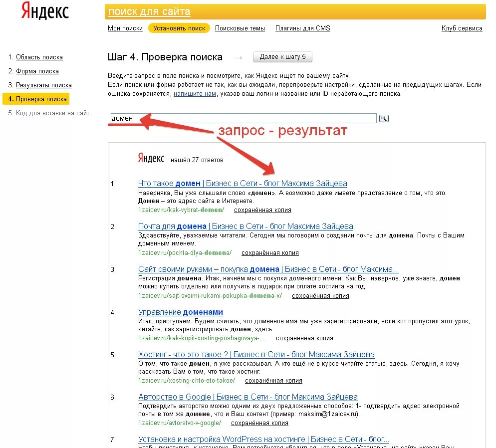Click URL 1zaicev.ru/avtorstvo-v-google/
The height and width of the screenshot is (448, 496).
pos(180,423)
